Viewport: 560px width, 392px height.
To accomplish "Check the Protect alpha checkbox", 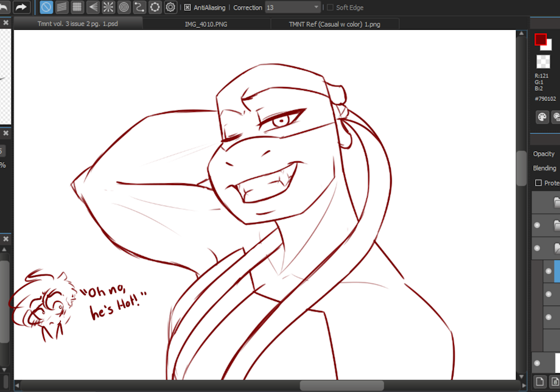I will tap(538, 183).
